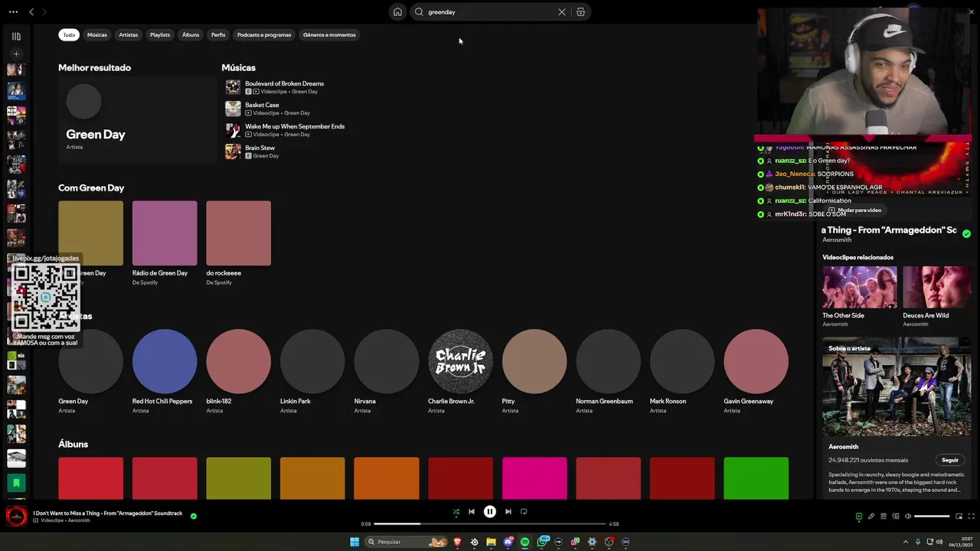The height and width of the screenshot is (551, 980).
Task: Open the Linkin Park artist
Action: point(312,371)
